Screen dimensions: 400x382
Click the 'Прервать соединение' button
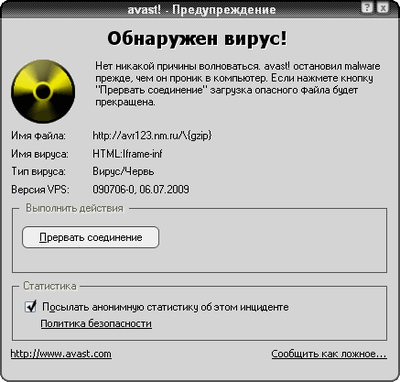91,237
